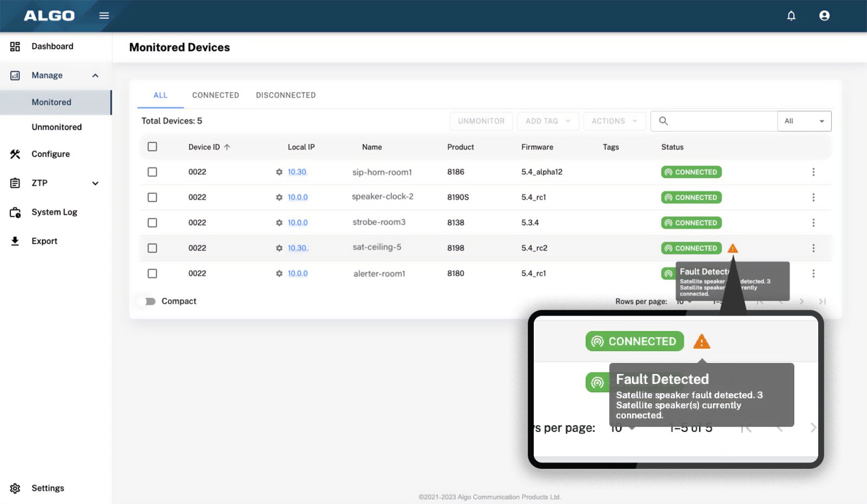Switch to the Connected tab
Image resolution: width=867 pixels, height=504 pixels.
point(215,95)
